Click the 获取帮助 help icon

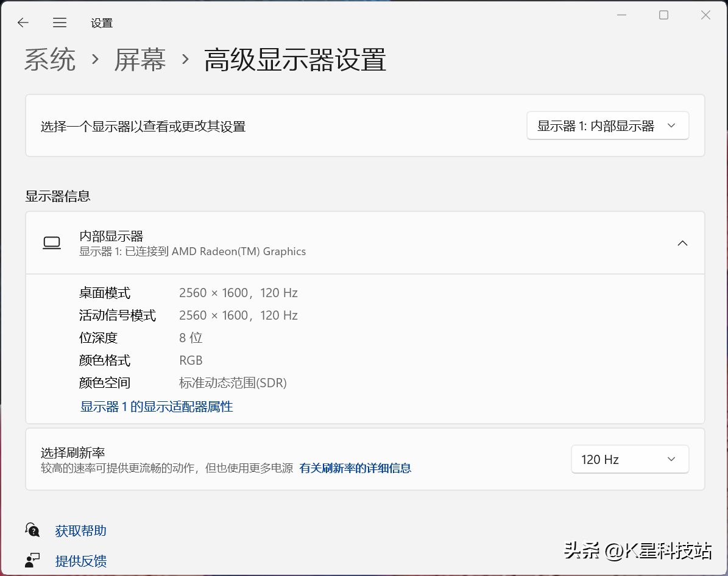(x=32, y=530)
